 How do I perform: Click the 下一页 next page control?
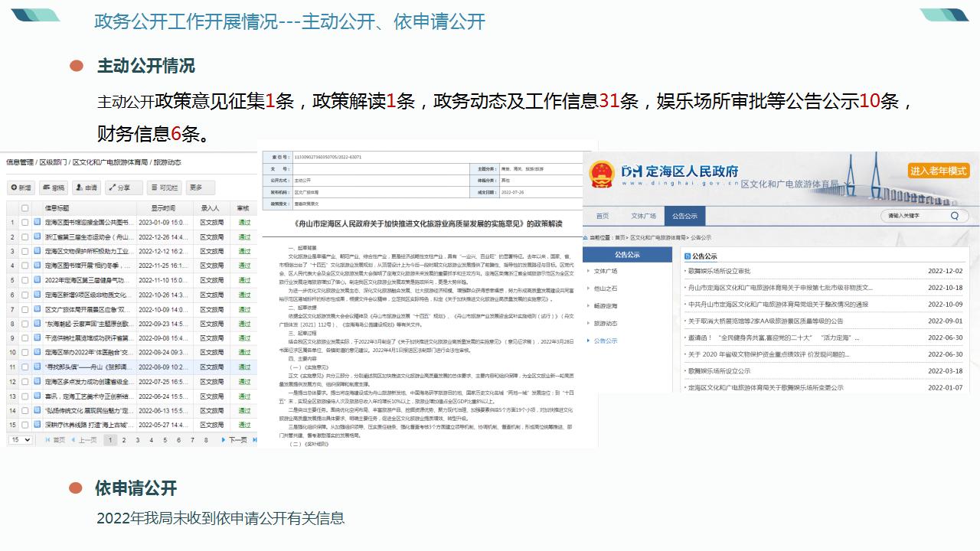point(235,440)
